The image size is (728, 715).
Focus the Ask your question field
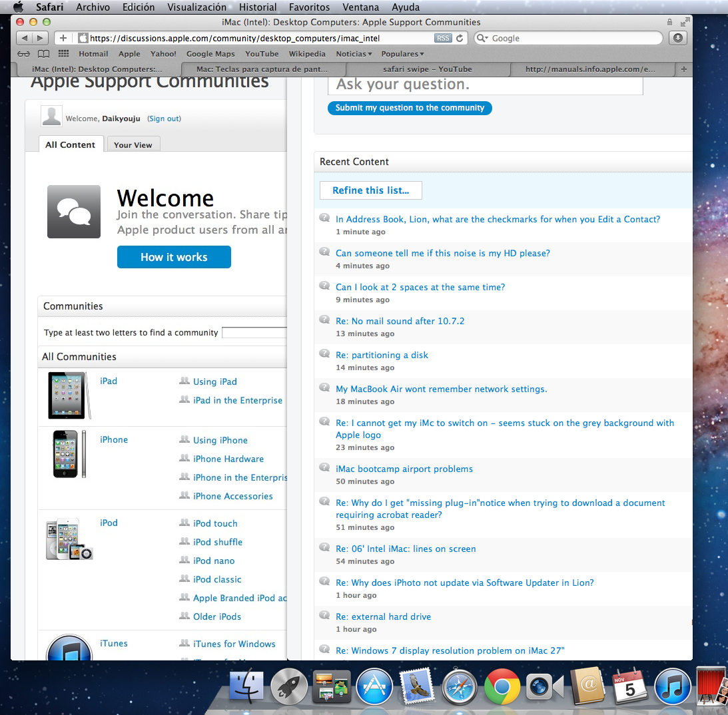click(485, 85)
